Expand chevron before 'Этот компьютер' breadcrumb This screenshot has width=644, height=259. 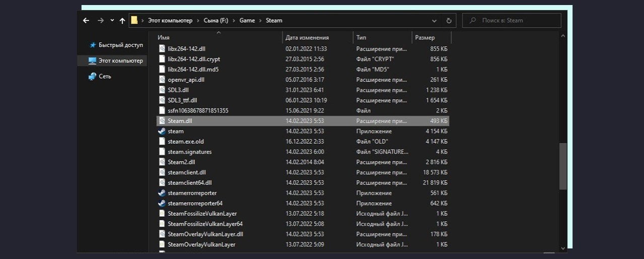point(142,21)
